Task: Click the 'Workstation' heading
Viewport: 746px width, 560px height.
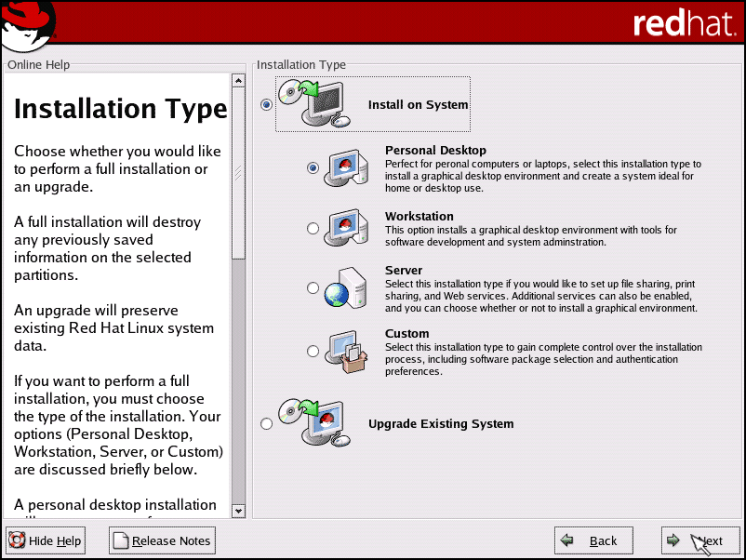Action: point(420,217)
